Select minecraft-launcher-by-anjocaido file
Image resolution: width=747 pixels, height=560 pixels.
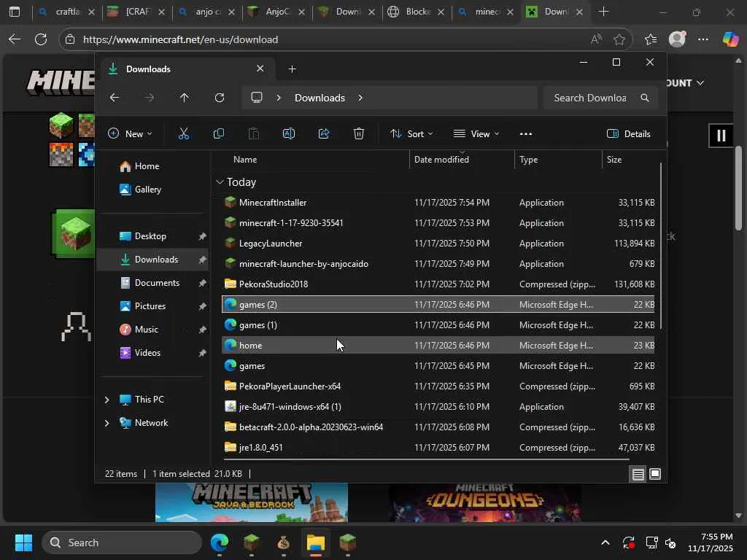[438, 264]
